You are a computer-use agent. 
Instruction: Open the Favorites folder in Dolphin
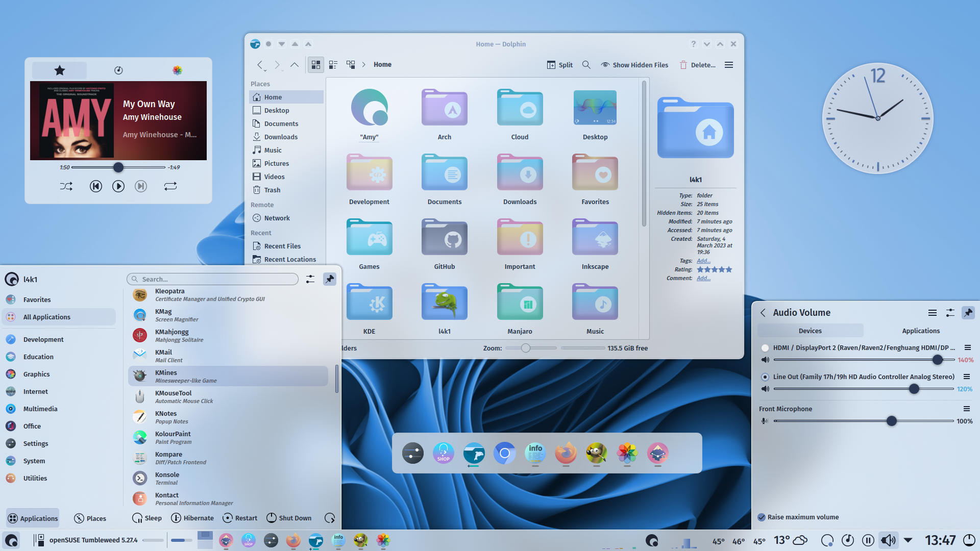(x=595, y=179)
